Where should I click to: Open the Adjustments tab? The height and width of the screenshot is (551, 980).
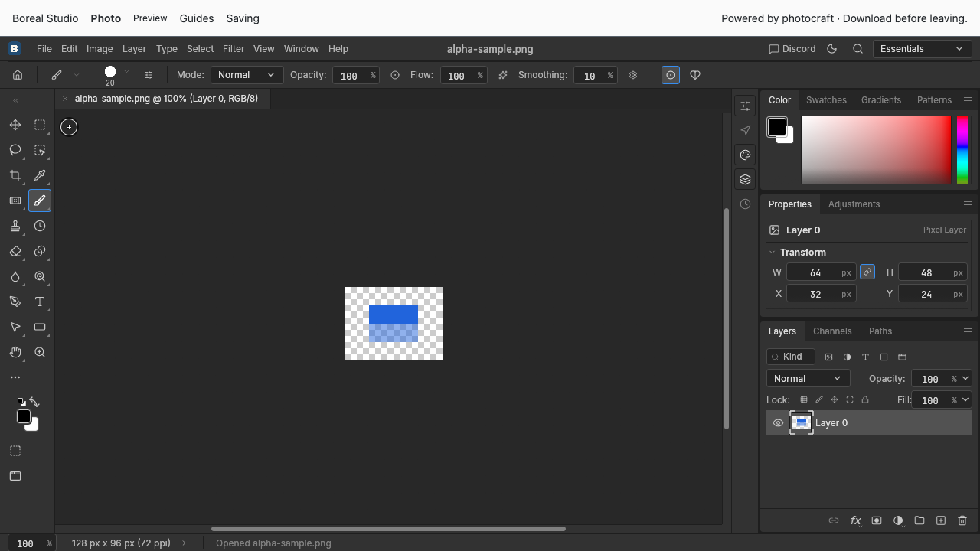[854, 204]
